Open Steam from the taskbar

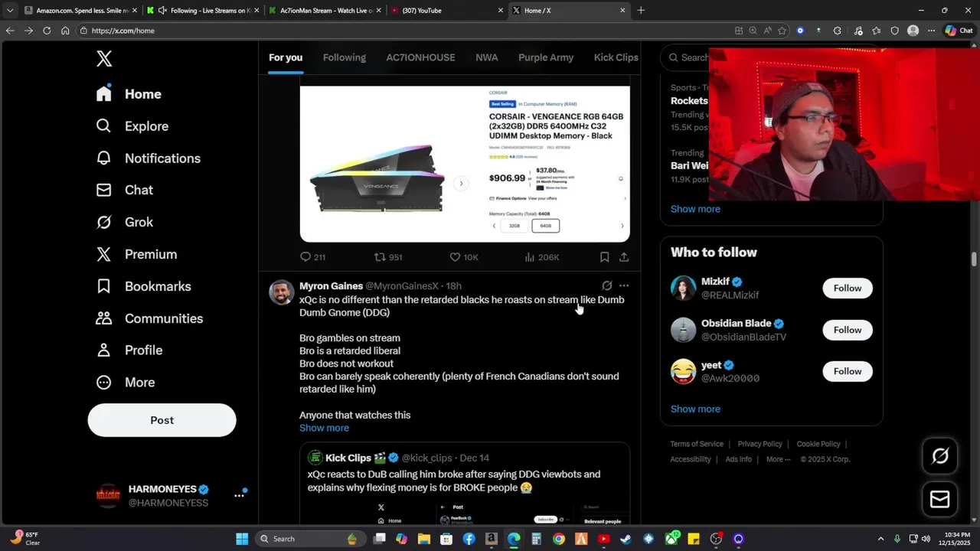(626, 539)
